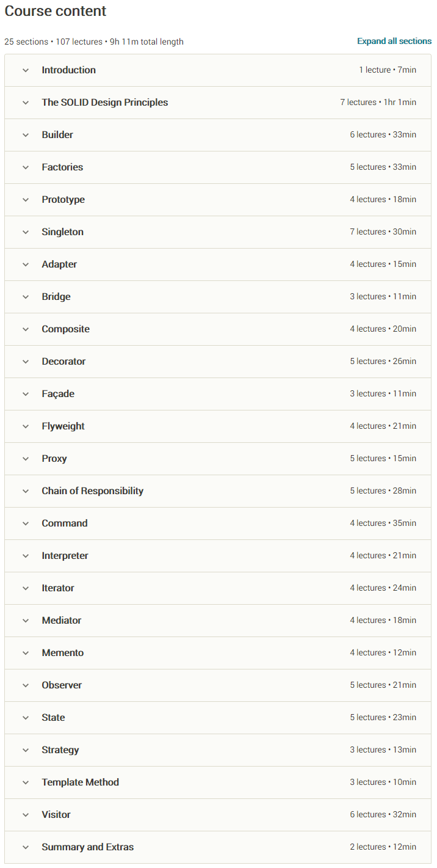Click the Summary and Extras heading

click(87, 847)
